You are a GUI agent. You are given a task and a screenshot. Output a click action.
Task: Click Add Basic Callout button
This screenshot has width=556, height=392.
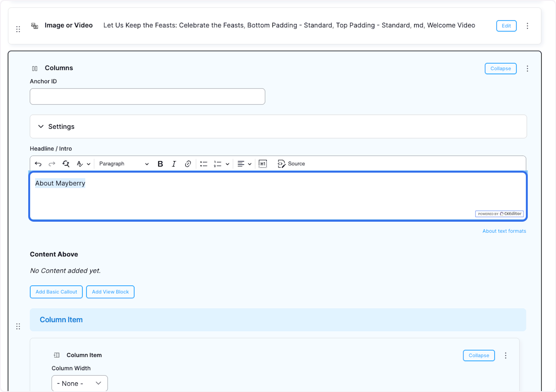57,292
